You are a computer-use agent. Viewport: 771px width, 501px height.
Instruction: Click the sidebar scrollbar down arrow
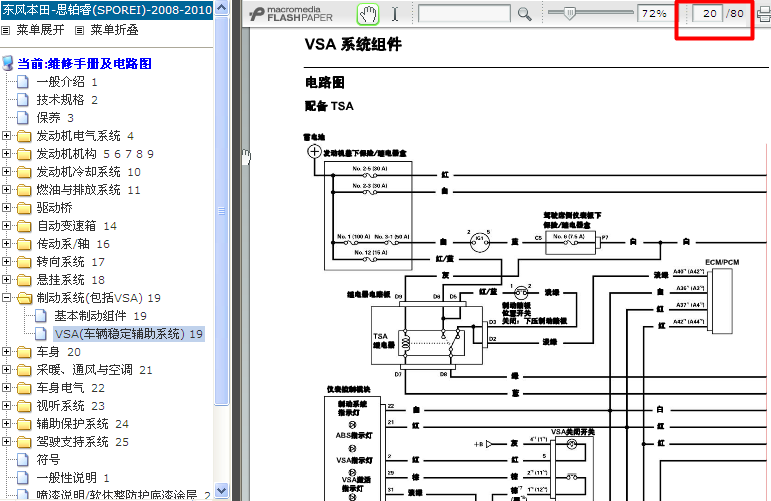(222, 490)
